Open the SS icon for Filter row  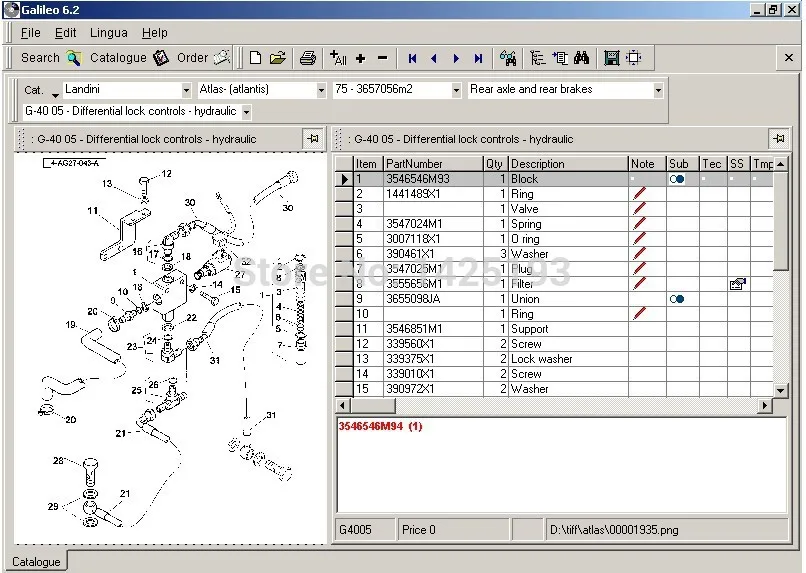(737, 284)
